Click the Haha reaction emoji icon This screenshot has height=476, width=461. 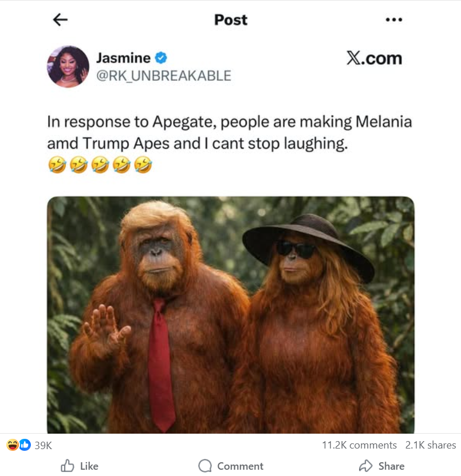tap(12, 445)
